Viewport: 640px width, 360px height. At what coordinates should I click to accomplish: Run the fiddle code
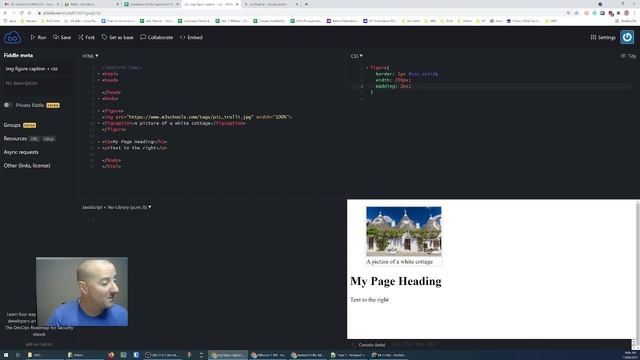pos(38,37)
